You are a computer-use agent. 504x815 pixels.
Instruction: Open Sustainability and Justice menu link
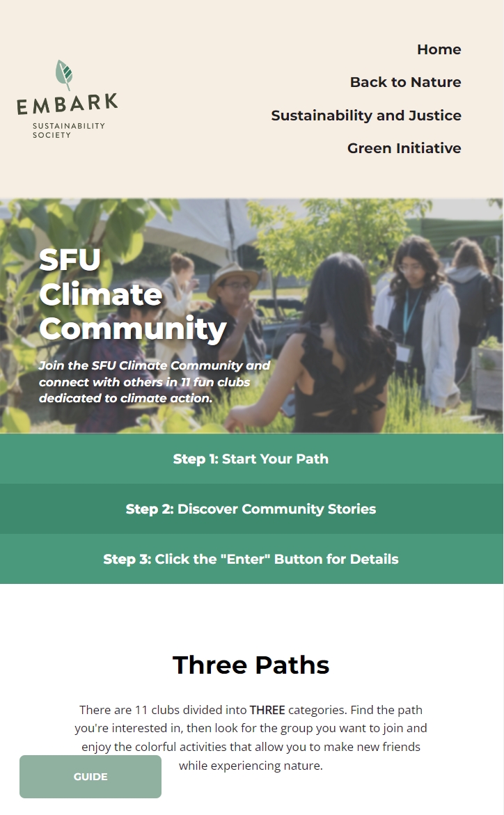(x=365, y=116)
